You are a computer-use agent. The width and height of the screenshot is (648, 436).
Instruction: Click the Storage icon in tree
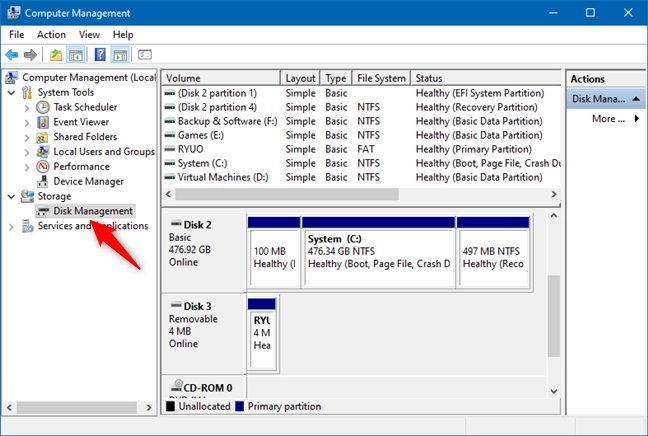coord(27,196)
